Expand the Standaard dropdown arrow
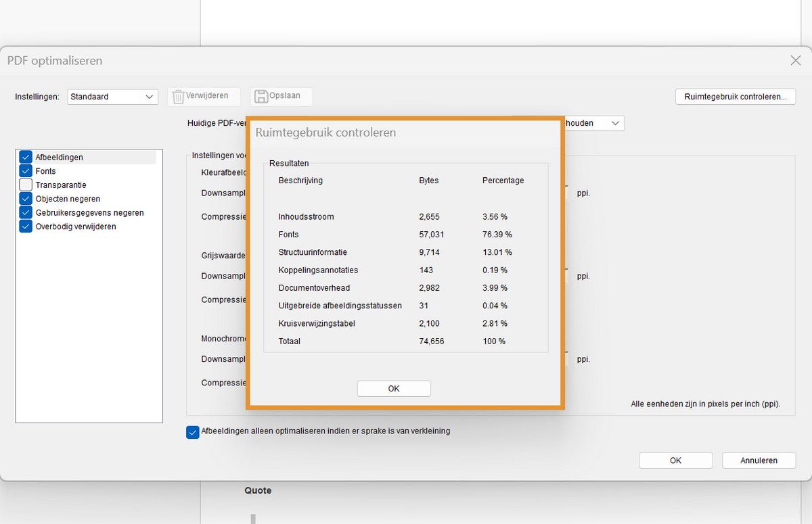This screenshot has width=812, height=524. 150,97
